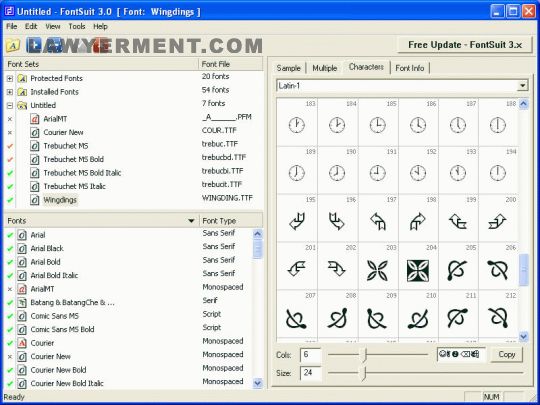The image size is (540, 405).
Task: Expand the Protected Fonts set
Action: pyautogui.click(x=10, y=79)
